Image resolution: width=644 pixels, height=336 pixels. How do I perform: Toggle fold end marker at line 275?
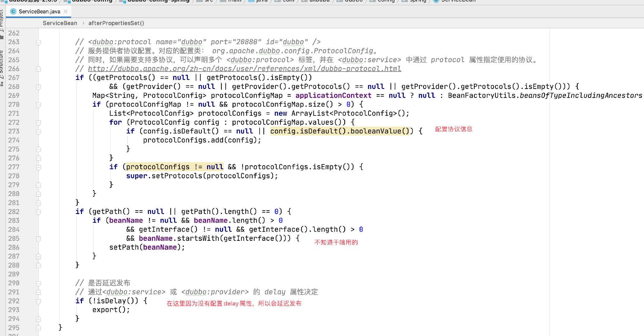point(38,149)
